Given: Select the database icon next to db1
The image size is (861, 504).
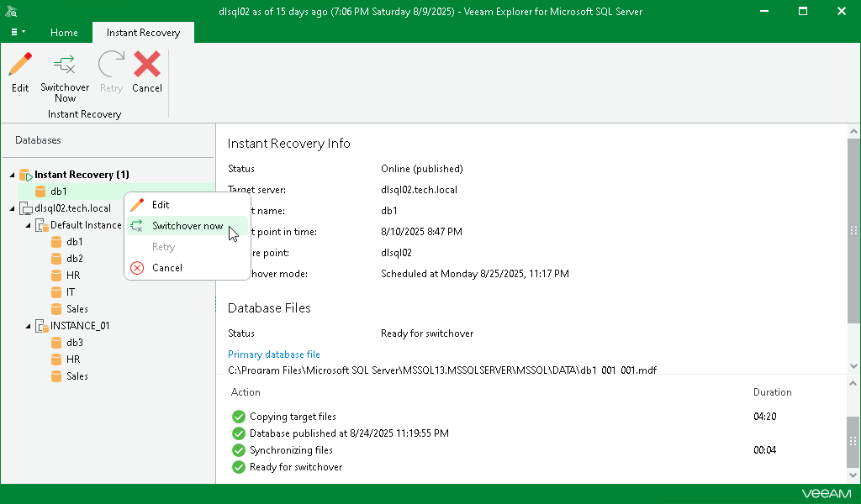Looking at the screenshot, I should (40, 191).
